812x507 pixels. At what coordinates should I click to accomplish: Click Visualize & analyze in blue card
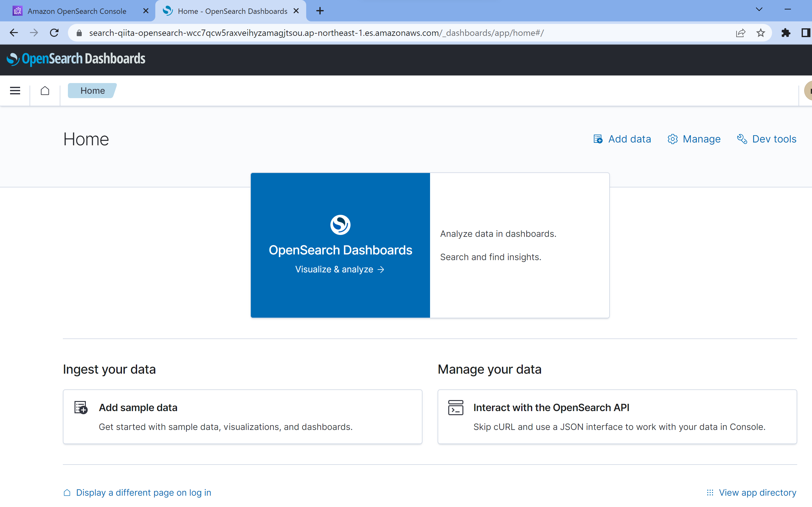[x=340, y=269]
